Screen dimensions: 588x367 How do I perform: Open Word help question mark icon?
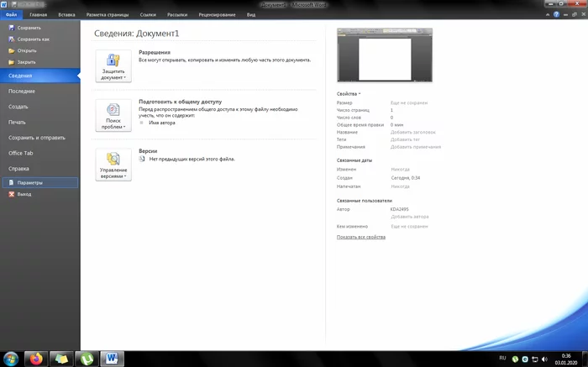tap(556, 14)
